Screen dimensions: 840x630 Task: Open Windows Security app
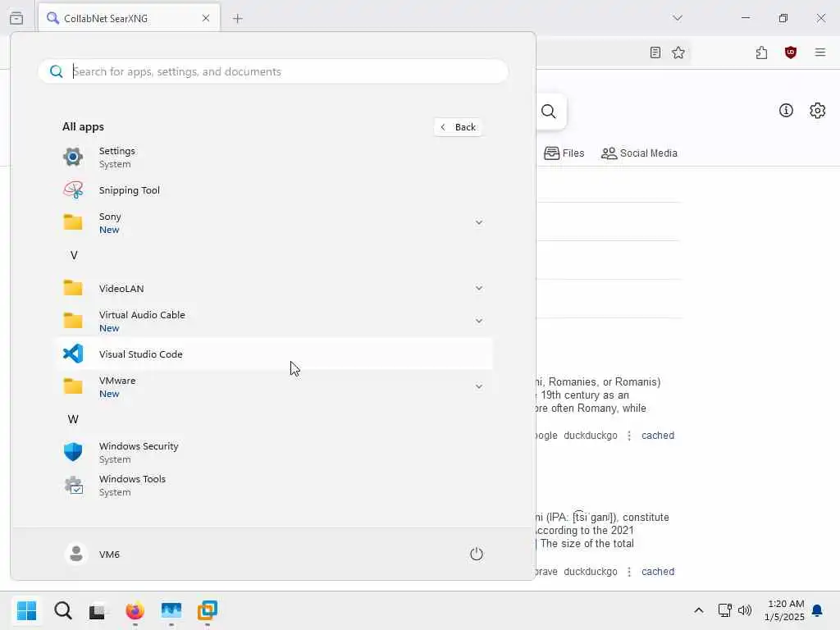tap(273, 452)
